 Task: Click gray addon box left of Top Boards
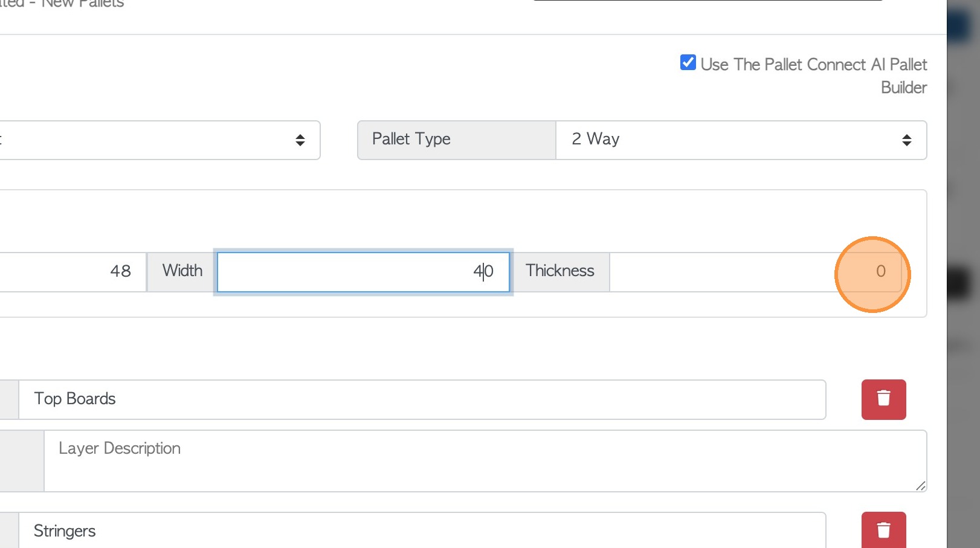(8, 399)
